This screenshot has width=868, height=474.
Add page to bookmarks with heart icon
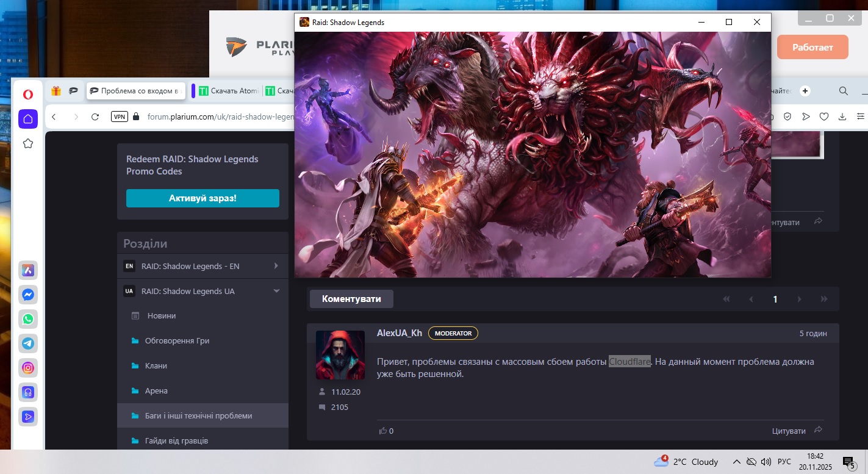tap(823, 117)
